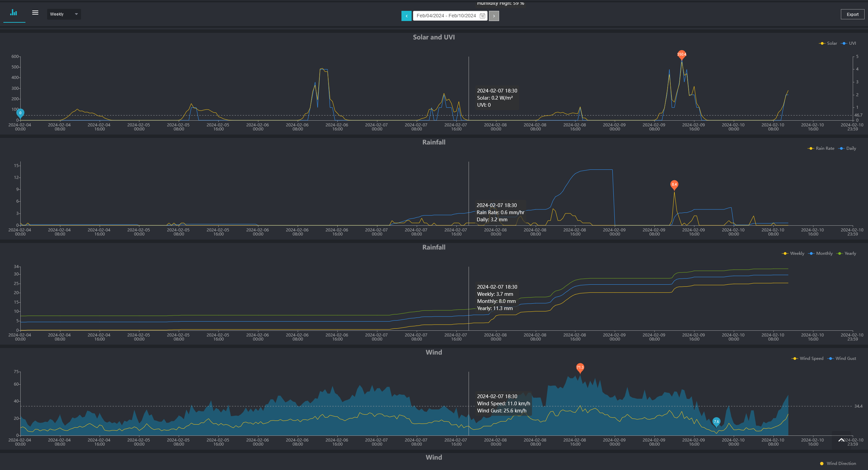Click the 8.4 rain rate peak marker
The width and height of the screenshot is (868, 470).
(674, 185)
